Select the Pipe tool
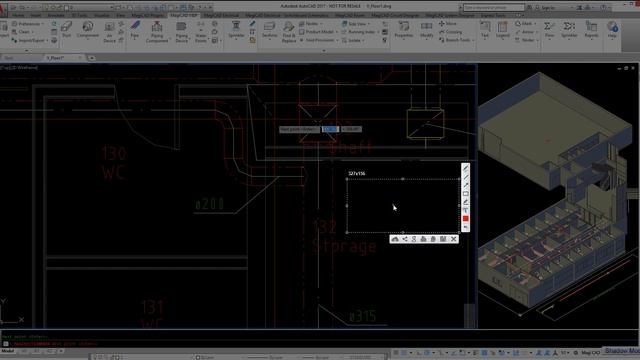The image size is (640, 360). pyautogui.click(x=135, y=29)
